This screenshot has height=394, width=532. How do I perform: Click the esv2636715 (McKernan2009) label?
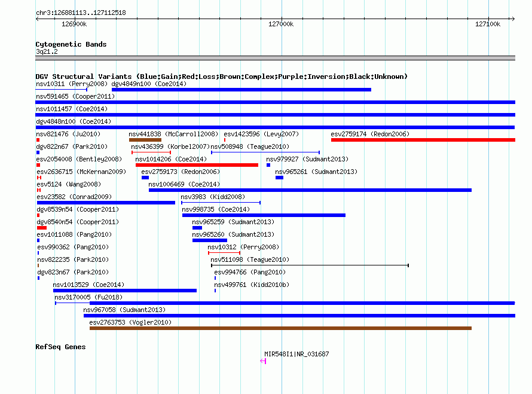81,172
